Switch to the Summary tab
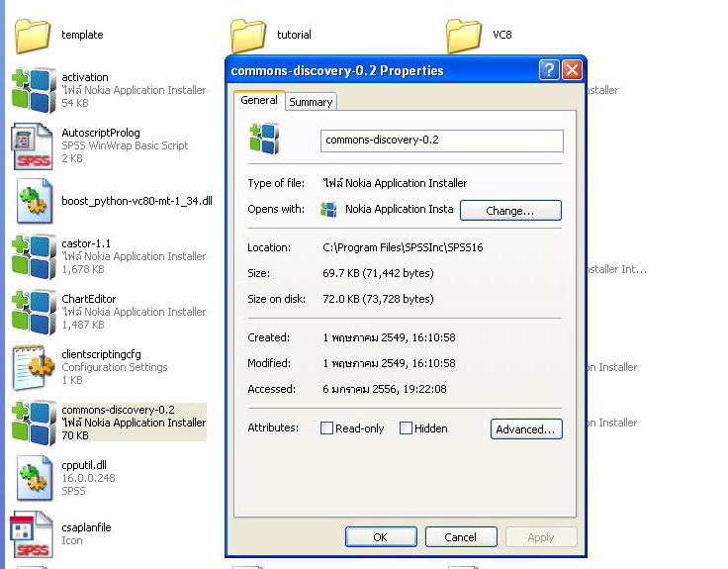The image size is (728, 569). click(311, 102)
